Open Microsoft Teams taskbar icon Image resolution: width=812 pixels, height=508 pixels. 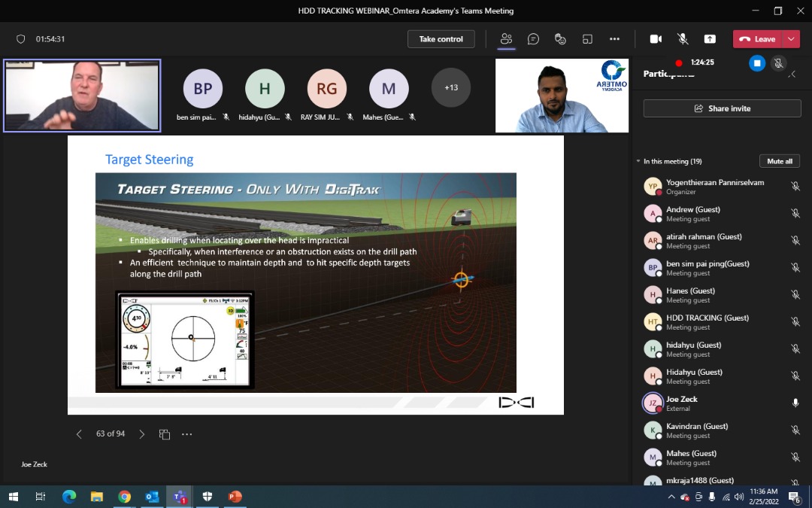(180, 497)
